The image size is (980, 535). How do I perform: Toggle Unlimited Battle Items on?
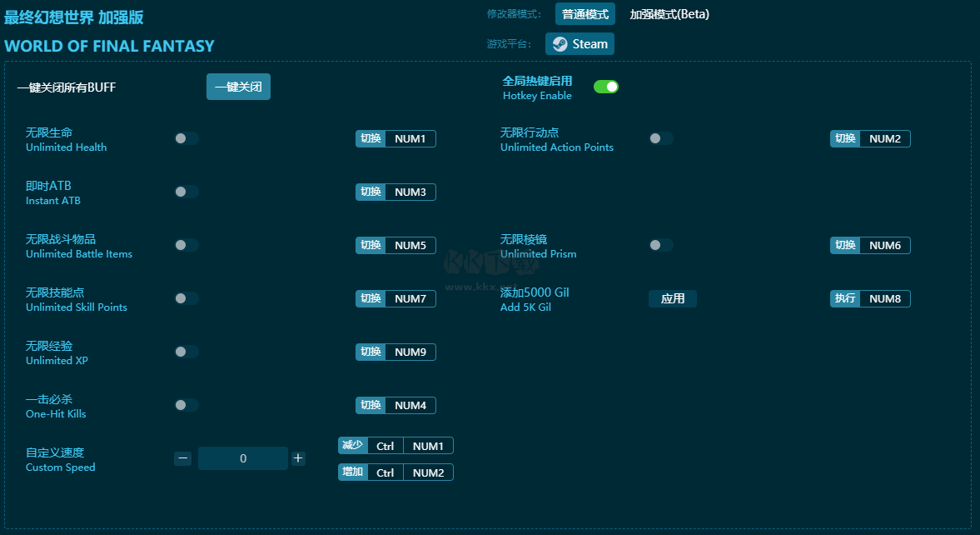tap(187, 245)
